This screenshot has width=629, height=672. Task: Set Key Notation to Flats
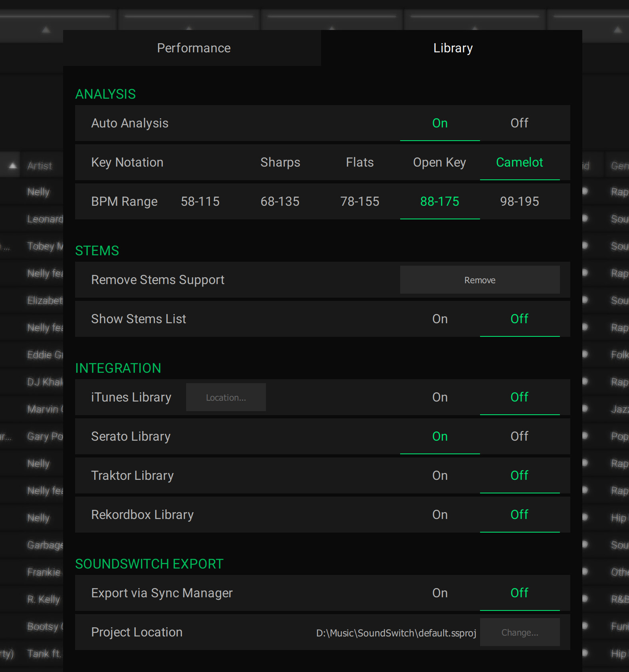pos(359,162)
